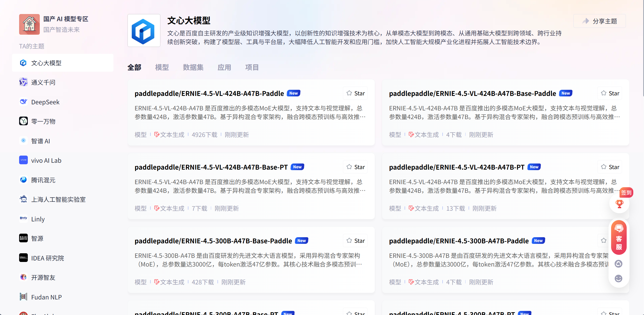Screen dimensions: 644x315
Task: Open the 签到 trophy check-in icon
Action: click(619, 204)
